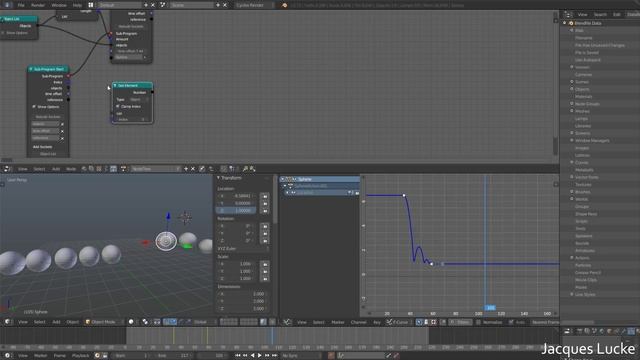The image size is (640, 360).
Task: Add a new scene with plus icon
Action: 218,5
